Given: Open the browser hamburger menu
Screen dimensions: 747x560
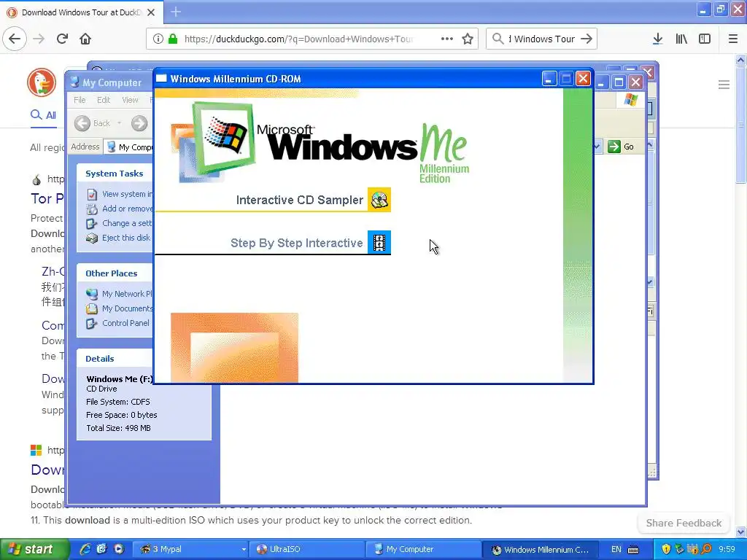Looking at the screenshot, I should [x=733, y=39].
